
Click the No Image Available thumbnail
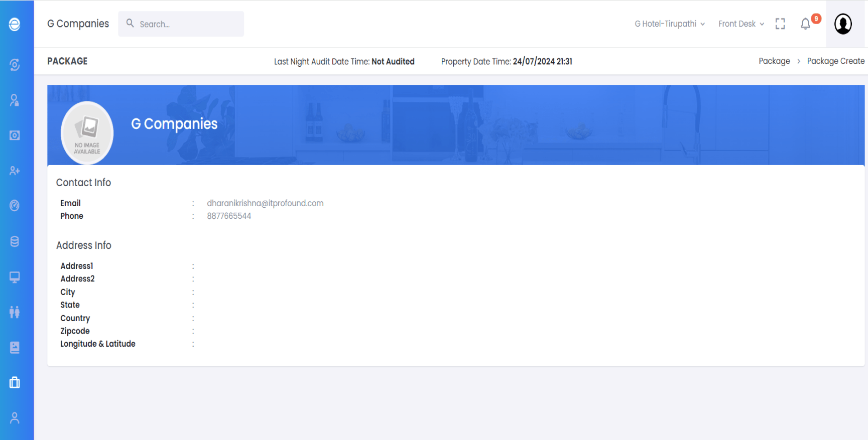click(x=87, y=133)
